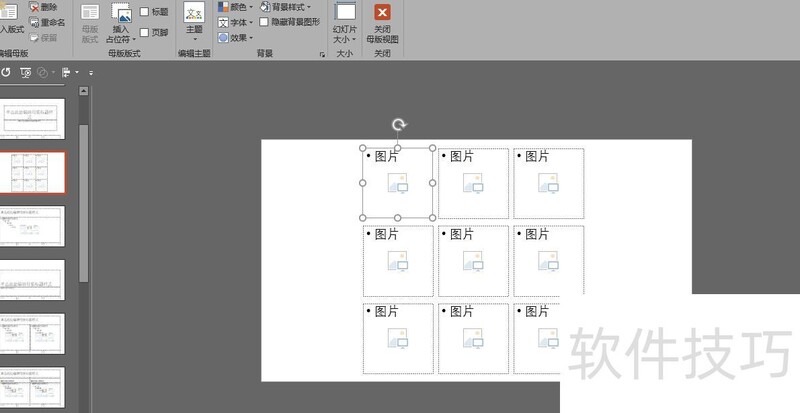Viewport: 800px width, 413px height.
Task: Select the comparison layout thumbnail at the bottom
Action: click(x=32, y=387)
